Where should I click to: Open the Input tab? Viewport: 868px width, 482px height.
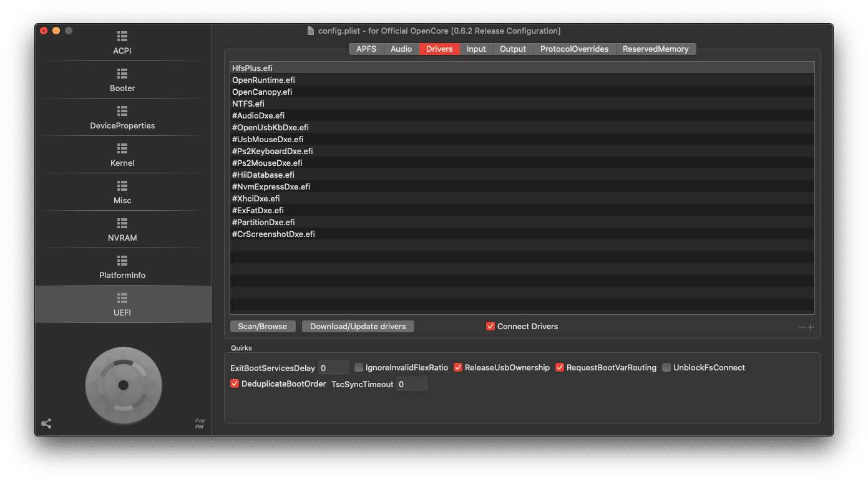pyautogui.click(x=476, y=49)
